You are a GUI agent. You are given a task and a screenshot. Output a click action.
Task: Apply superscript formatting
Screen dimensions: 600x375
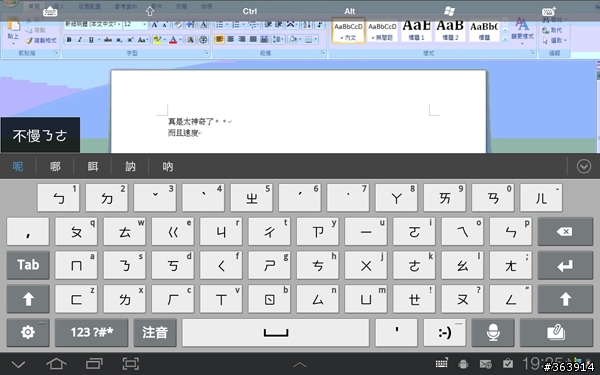point(130,40)
